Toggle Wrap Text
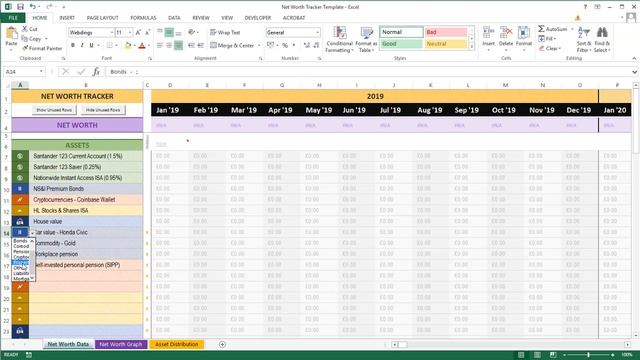The width and height of the screenshot is (640, 360). pyautogui.click(x=225, y=32)
